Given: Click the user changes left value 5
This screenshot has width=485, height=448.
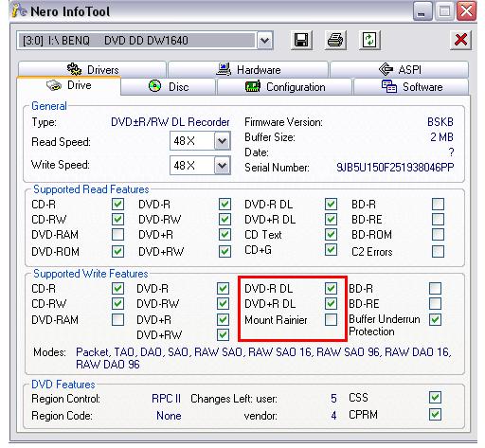Looking at the screenshot, I should [333, 399].
